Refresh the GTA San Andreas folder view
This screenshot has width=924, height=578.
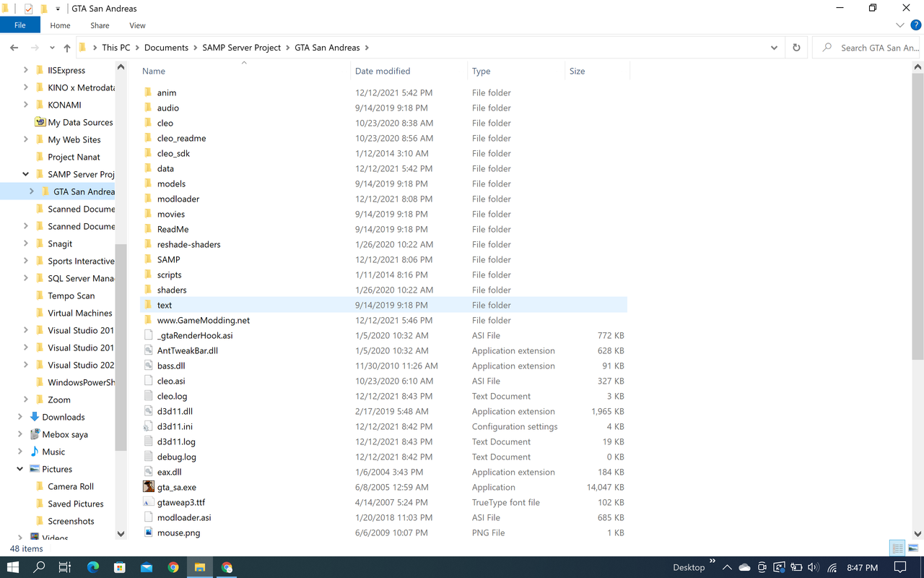coord(796,48)
